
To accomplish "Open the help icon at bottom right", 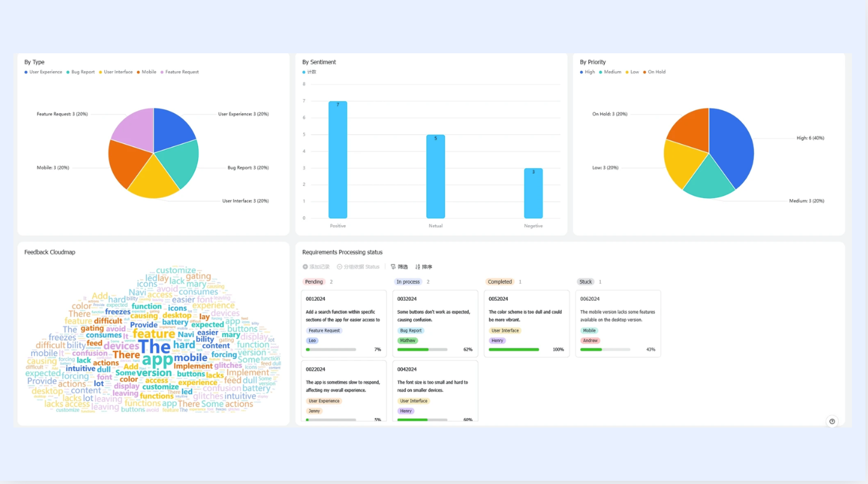I will tap(832, 421).
